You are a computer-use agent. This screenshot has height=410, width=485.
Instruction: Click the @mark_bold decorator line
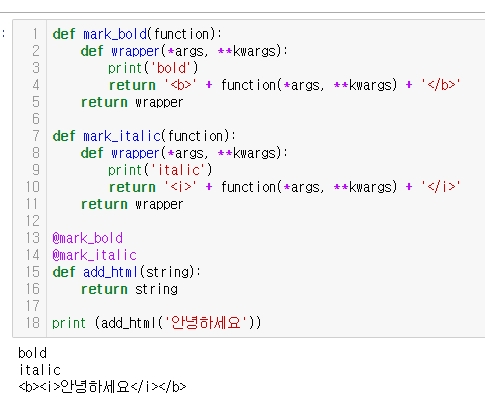tap(88, 238)
